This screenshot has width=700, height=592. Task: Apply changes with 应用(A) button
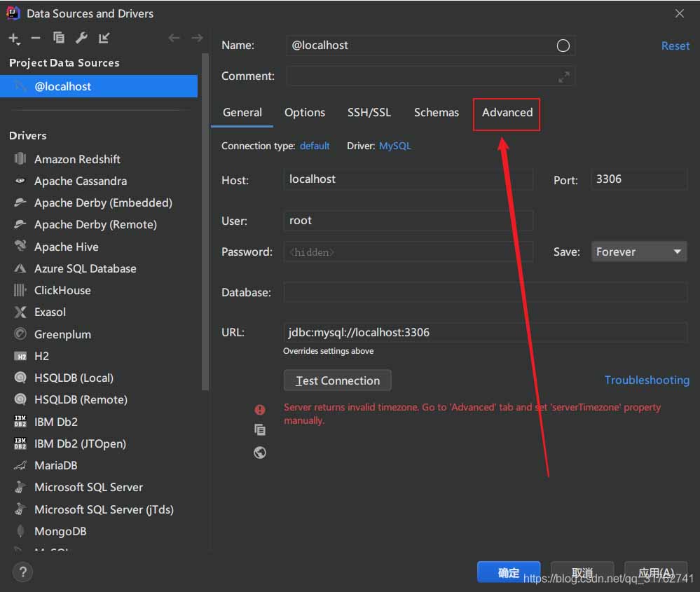click(655, 572)
